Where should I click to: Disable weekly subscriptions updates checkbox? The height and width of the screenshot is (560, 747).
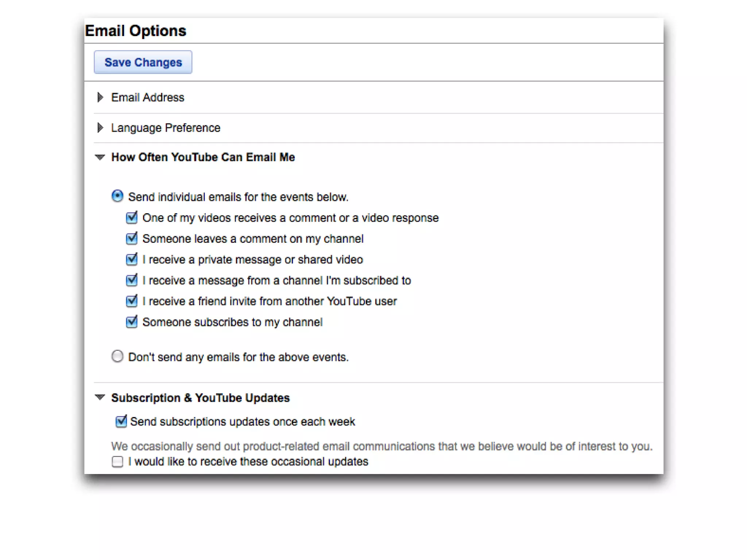click(x=121, y=421)
